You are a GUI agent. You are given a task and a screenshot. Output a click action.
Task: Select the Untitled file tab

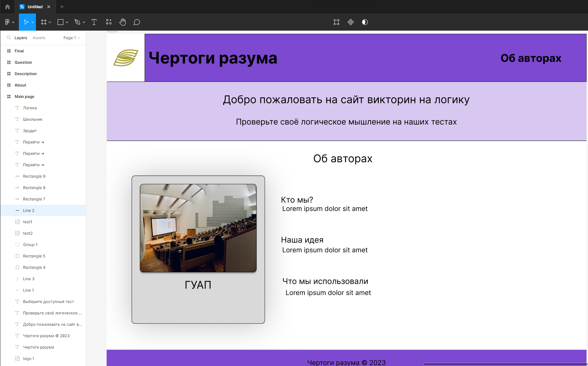(35, 7)
